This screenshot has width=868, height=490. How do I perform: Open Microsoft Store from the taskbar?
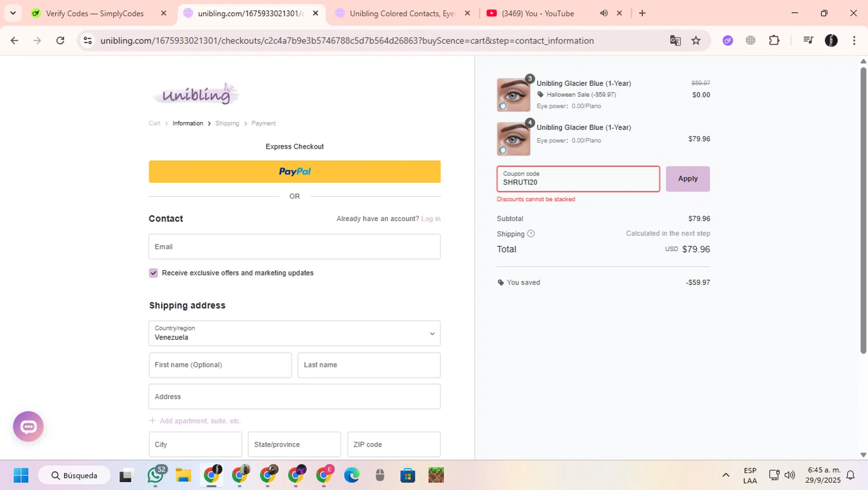pyautogui.click(x=408, y=476)
